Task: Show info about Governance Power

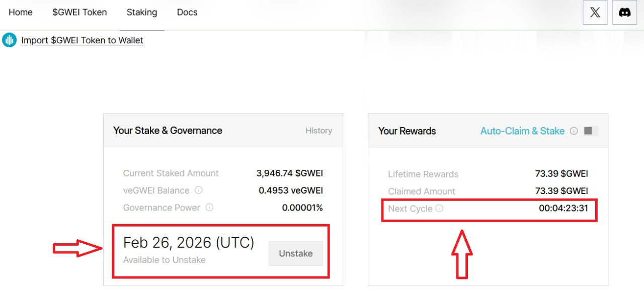Action: [x=209, y=207]
